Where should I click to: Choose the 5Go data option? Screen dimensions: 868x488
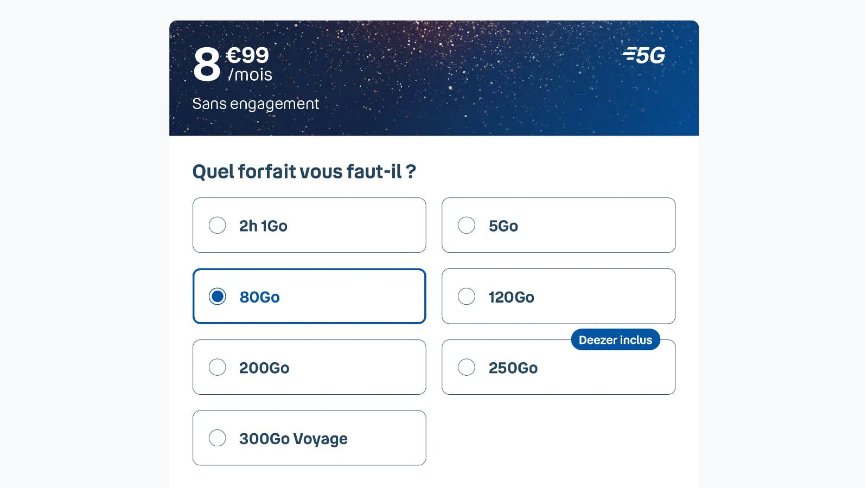(x=466, y=224)
